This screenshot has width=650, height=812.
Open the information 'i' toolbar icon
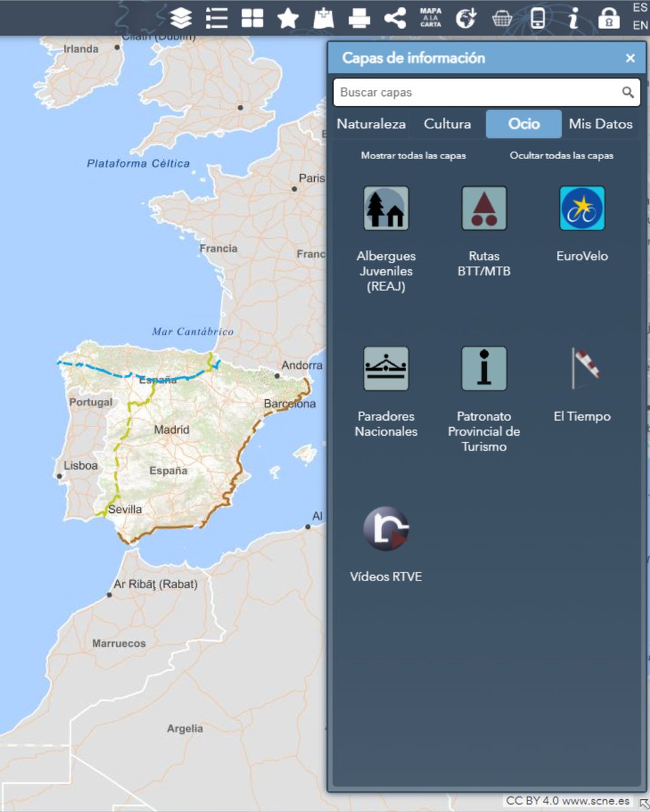pyautogui.click(x=573, y=18)
